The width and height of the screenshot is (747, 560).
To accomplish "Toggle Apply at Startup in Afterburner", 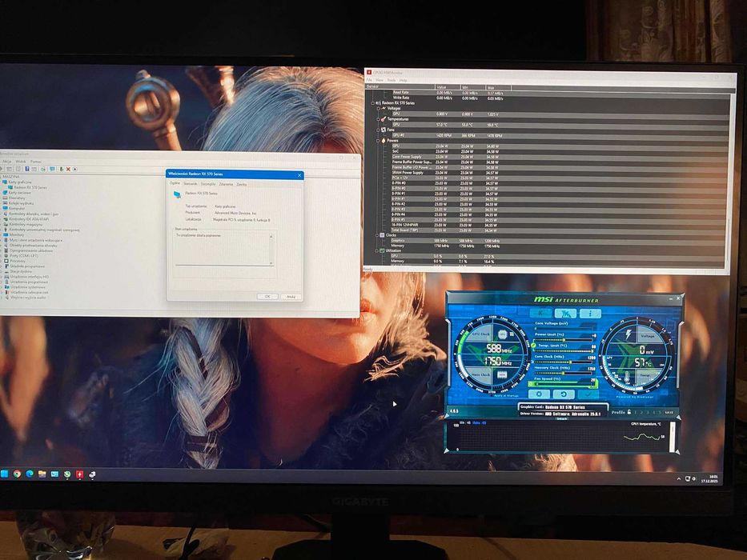I will (x=506, y=396).
